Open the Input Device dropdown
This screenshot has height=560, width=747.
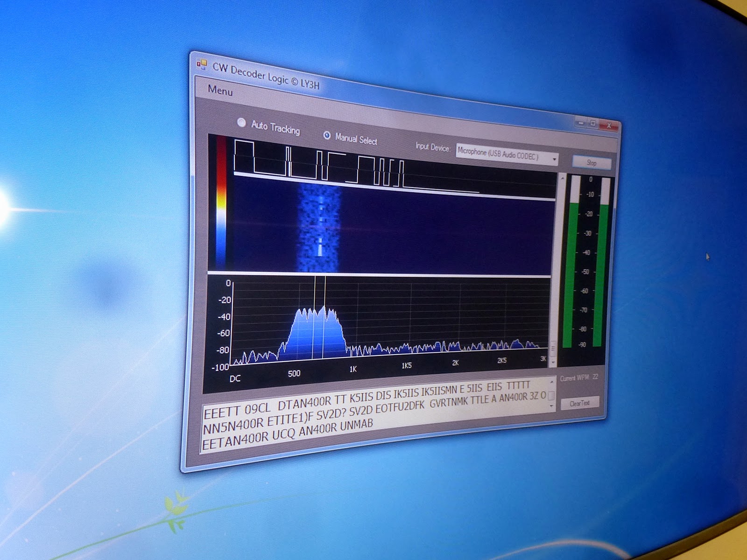pos(555,159)
